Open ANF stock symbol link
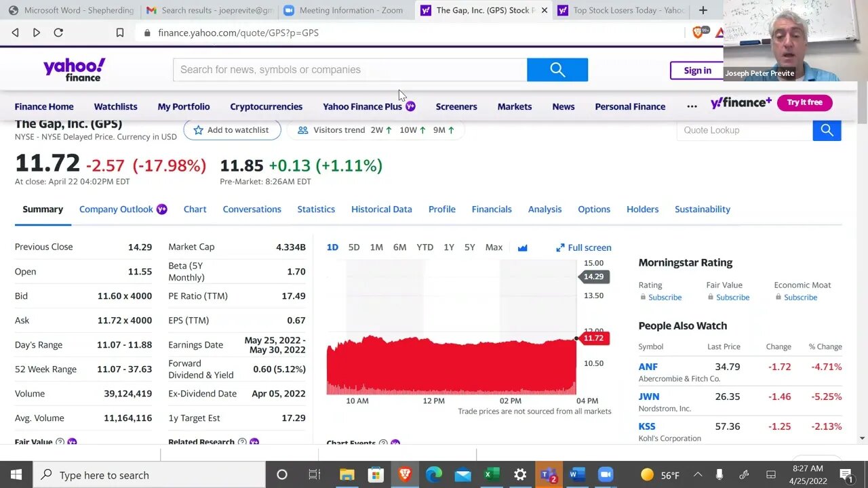The image size is (868, 488). 648,367
